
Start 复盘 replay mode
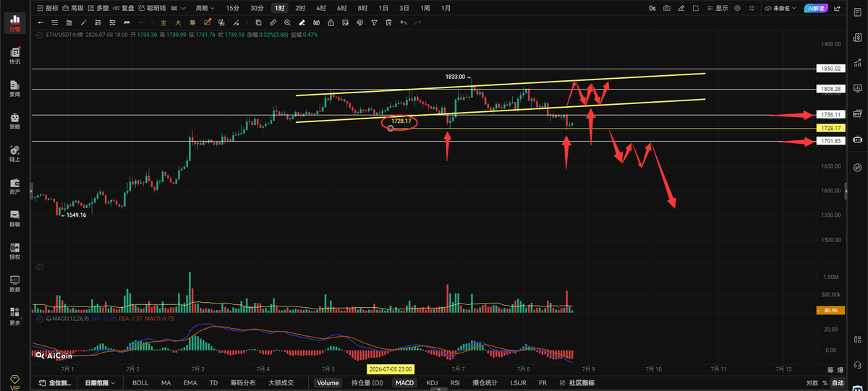click(x=124, y=8)
